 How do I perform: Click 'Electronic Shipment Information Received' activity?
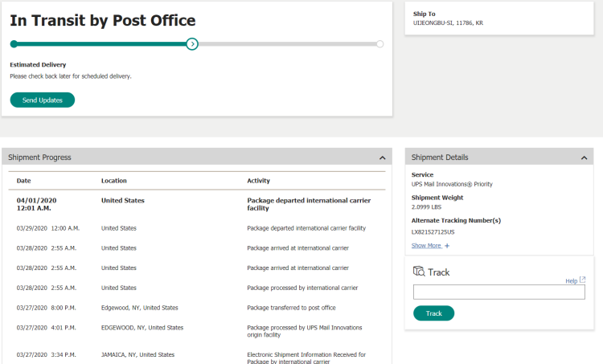[306, 358]
